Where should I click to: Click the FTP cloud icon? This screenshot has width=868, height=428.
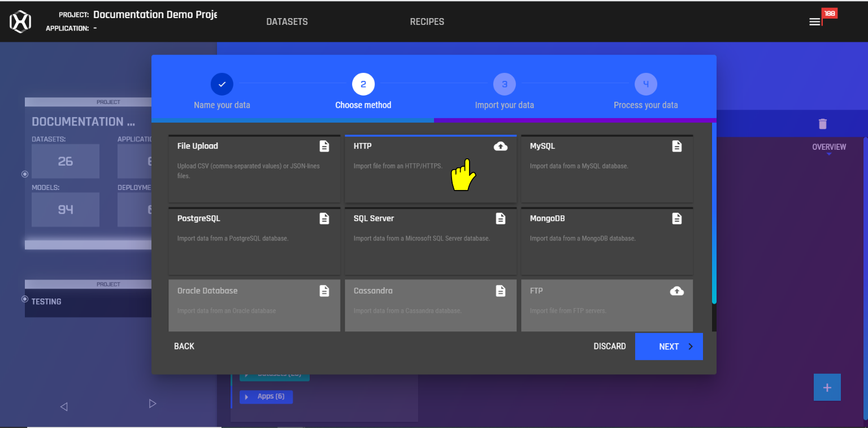(x=677, y=291)
